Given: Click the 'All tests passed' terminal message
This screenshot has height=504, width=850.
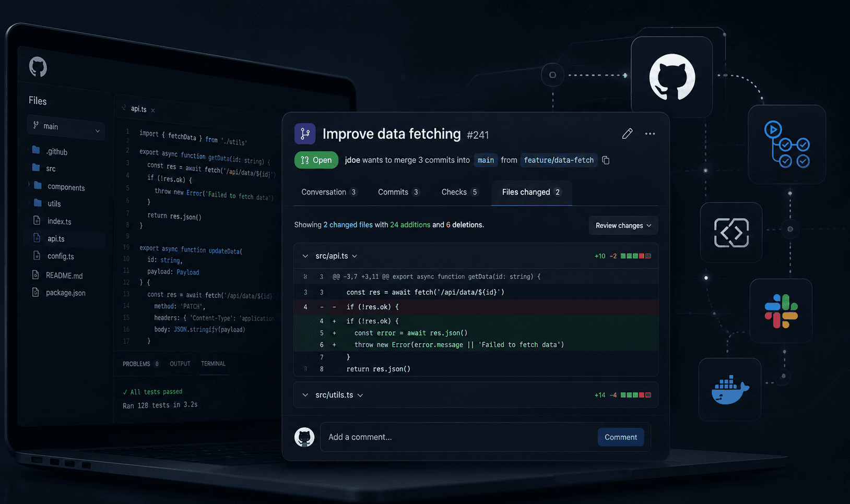Looking at the screenshot, I should click(x=152, y=392).
